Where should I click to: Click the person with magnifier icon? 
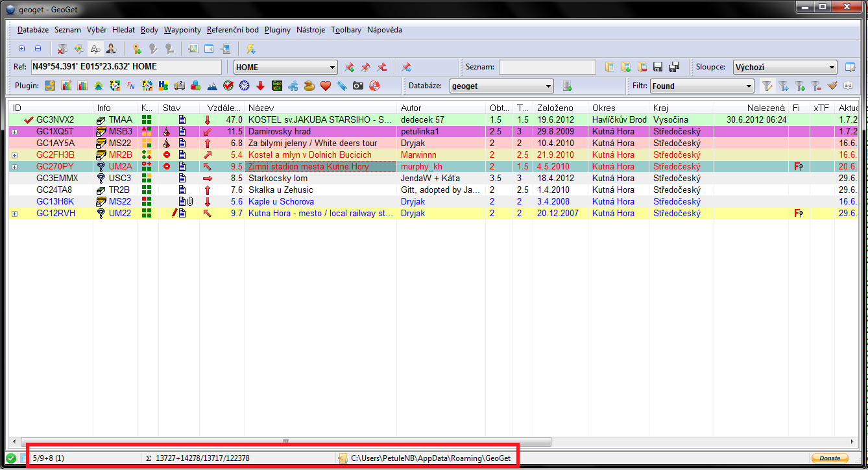111,49
